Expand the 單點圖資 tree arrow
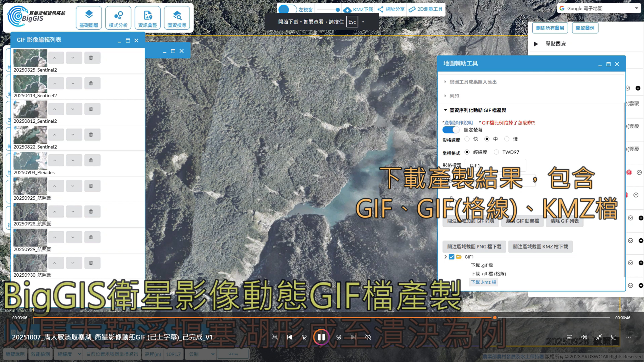This screenshot has width=644, height=362. 536,44
